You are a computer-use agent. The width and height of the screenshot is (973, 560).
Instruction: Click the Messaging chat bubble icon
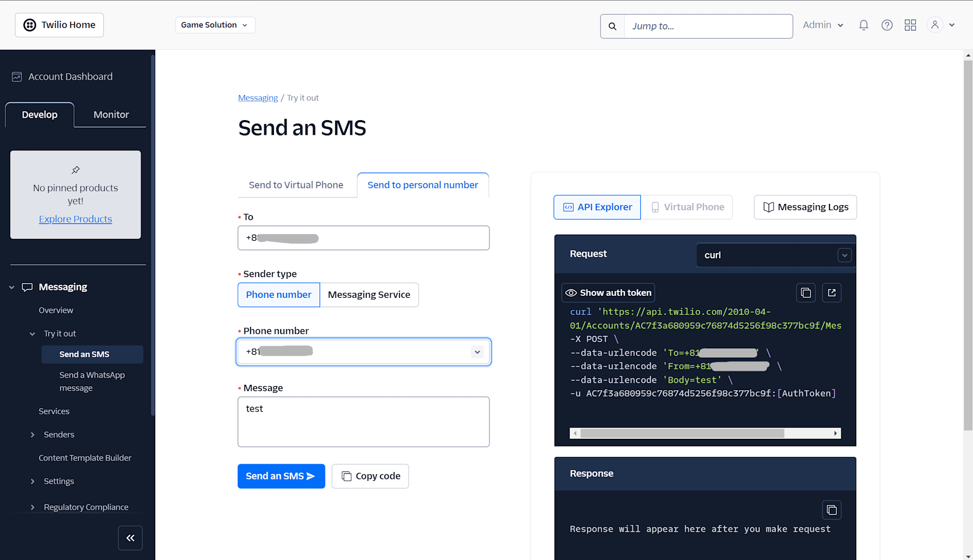click(27, 287)
